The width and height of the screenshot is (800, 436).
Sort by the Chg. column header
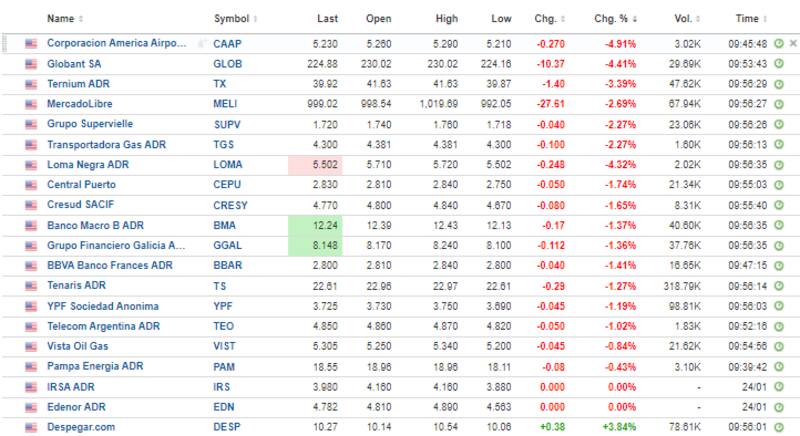click(x=549, y=18)
